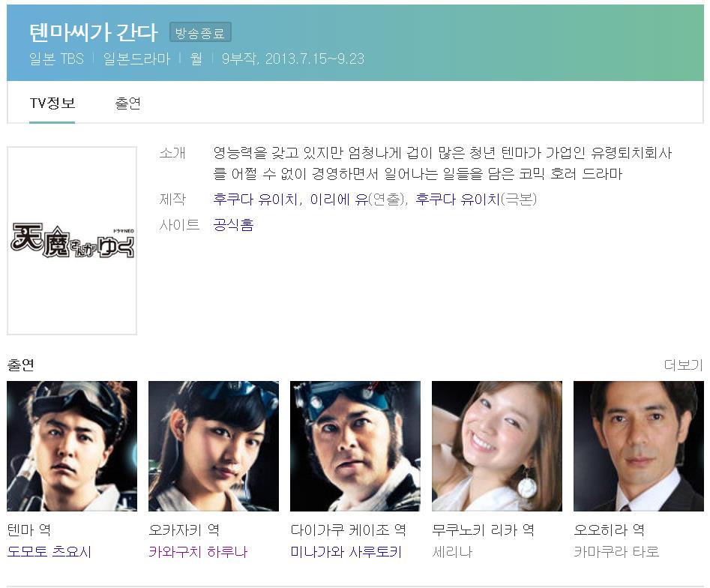
Task: Open the 오오히라 역 actor photo
Action: (639, 446)
